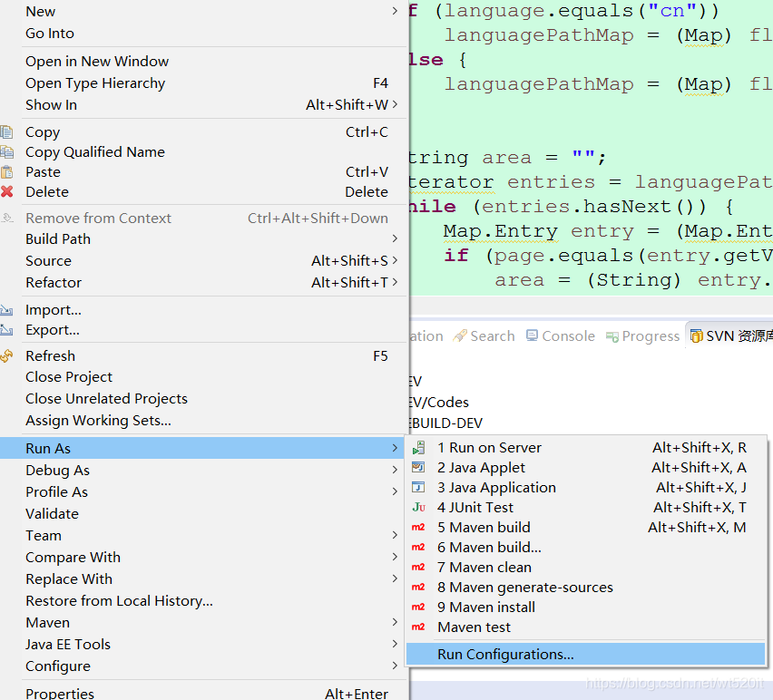This screenshot has width=773, height=700.
Task: Expand the Configure submenu arrow
Action: [395, 666]
